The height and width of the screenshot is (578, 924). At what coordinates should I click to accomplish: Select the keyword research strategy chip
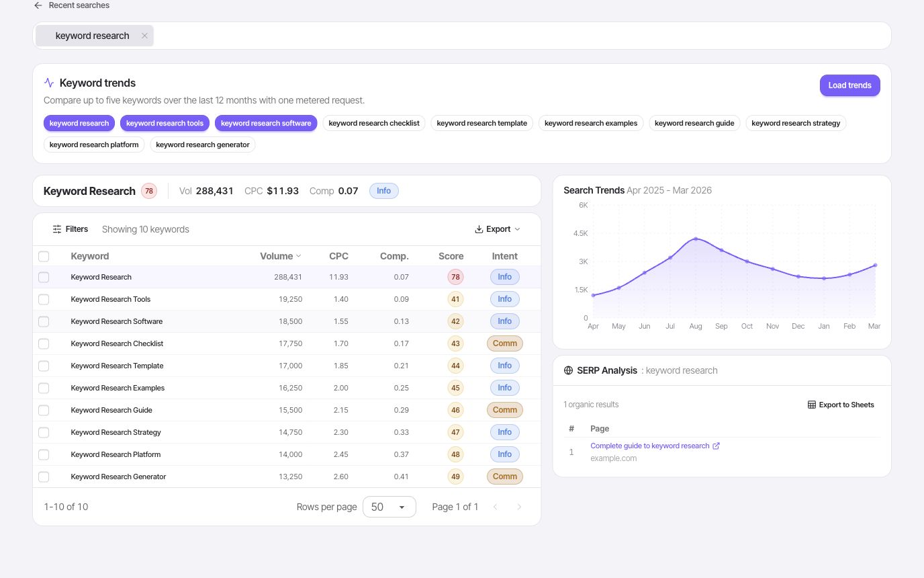(796, 123)
